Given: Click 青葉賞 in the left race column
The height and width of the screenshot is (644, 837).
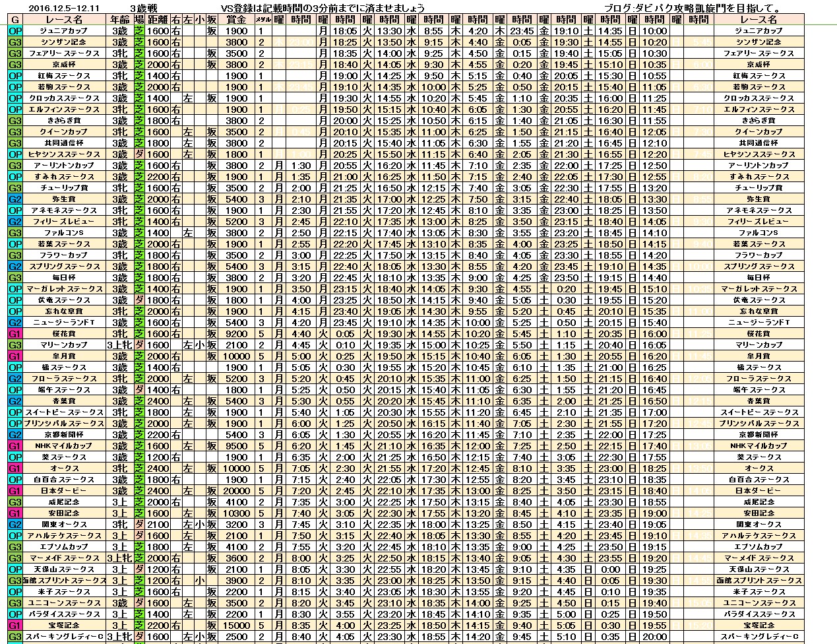Looking at the screenshot, I should tap(63, 401).
